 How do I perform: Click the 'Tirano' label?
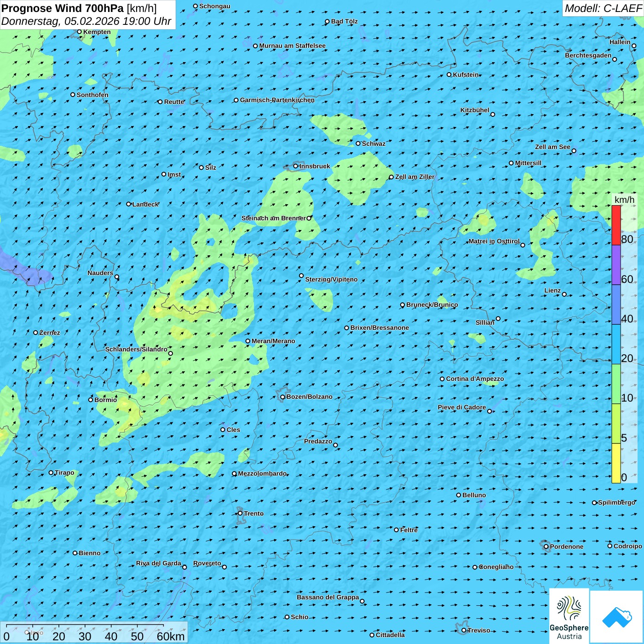pyautogui.click(x=64, y=472)
